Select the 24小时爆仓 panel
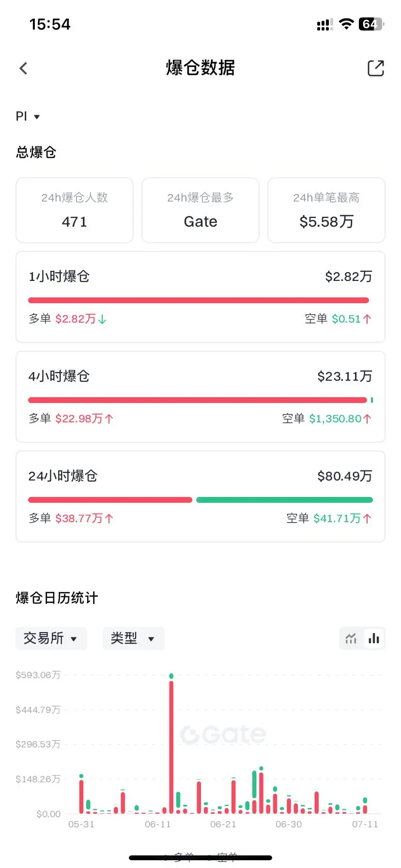This screenshot has height=868, width=401. [200, 496]
